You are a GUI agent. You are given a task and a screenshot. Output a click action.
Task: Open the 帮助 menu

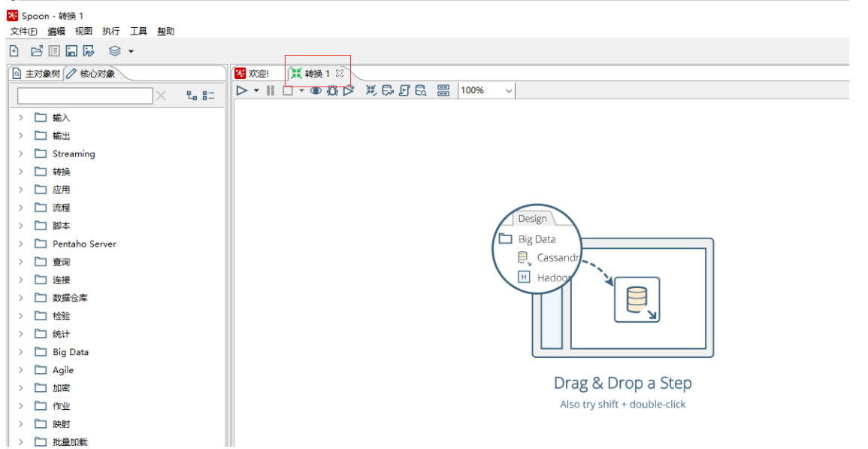point(165,32)
